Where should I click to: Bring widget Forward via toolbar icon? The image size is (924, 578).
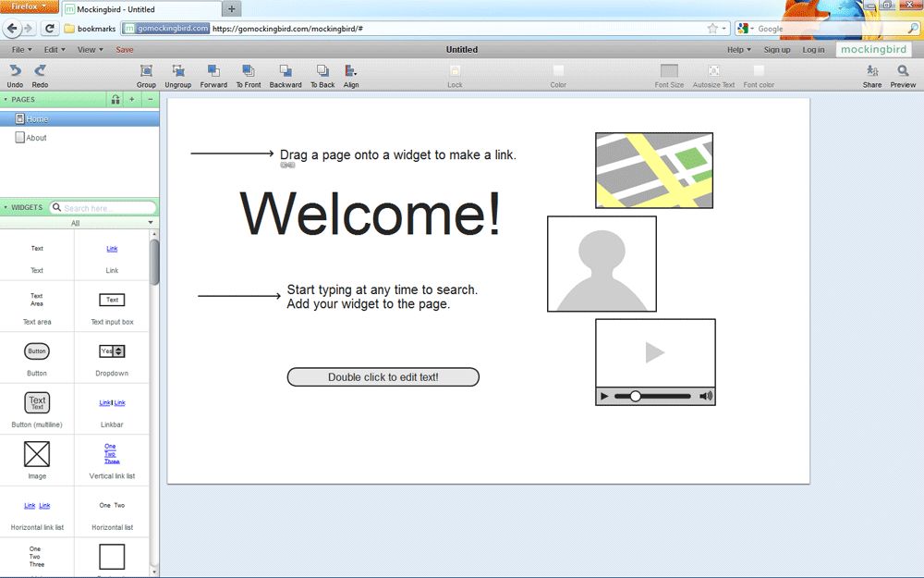coord(213,71)
